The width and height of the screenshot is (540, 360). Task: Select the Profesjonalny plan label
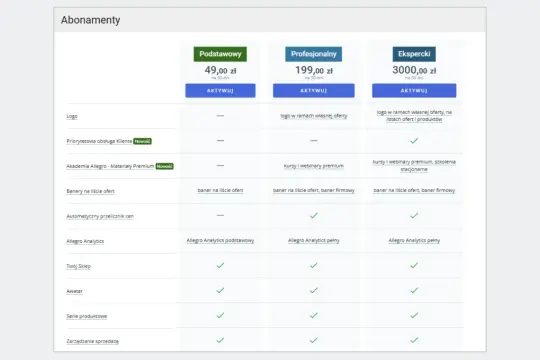(x=313, y=54)
